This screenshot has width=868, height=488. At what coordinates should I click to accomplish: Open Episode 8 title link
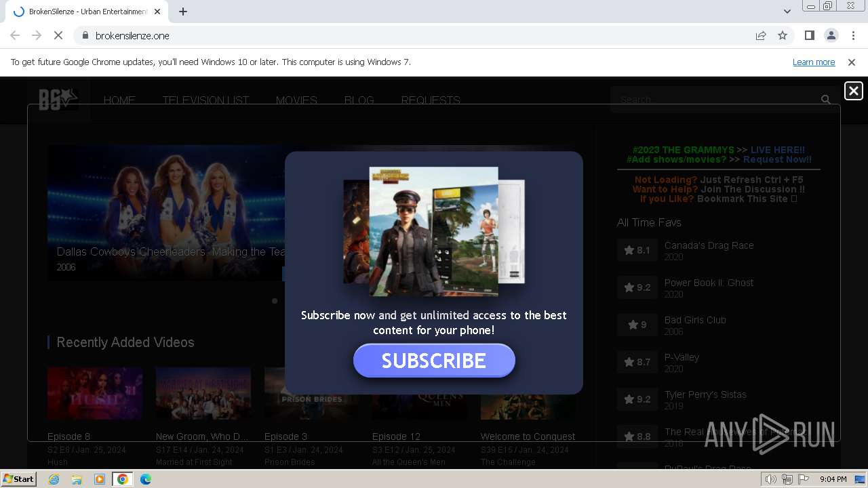click(68, 436)
